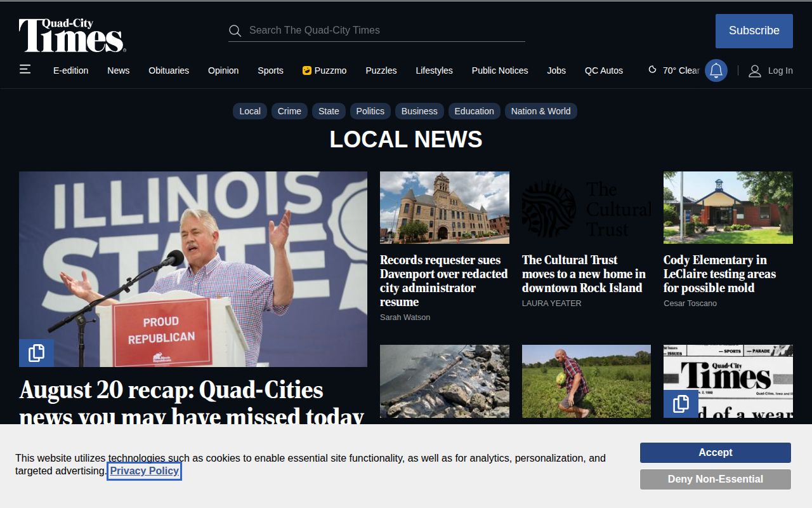Open the E-edition menu item

click(71, 70)
